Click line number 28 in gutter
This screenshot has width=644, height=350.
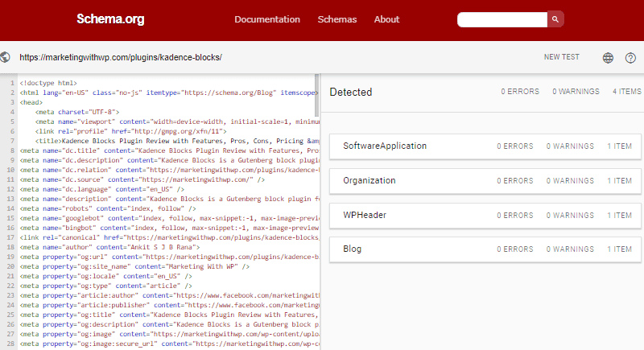point(10,344)
